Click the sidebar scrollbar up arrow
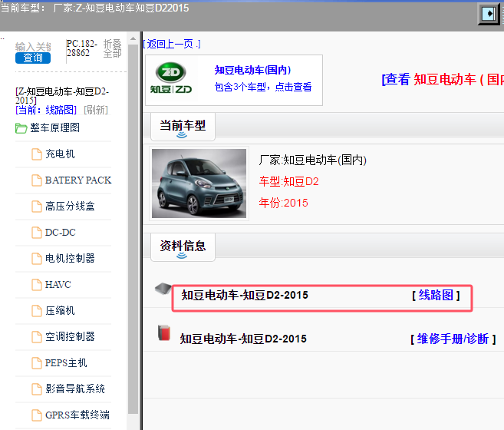 coord(133,39)
